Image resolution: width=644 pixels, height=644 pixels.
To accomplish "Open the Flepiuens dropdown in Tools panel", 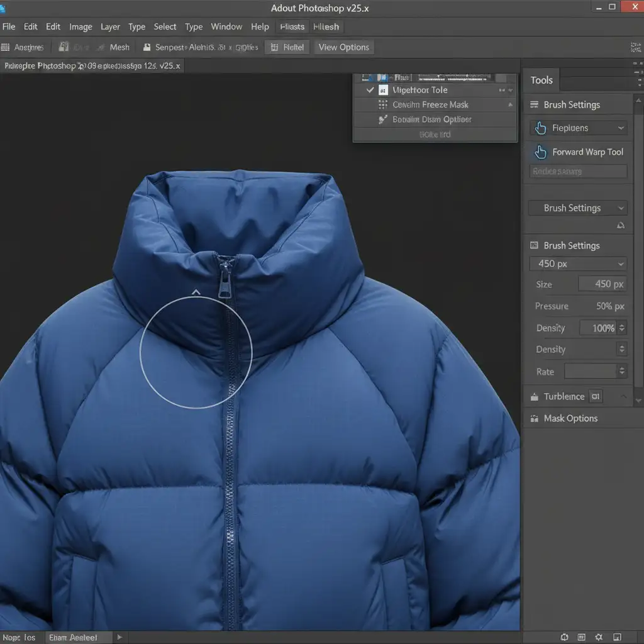I will click(577, 128).
